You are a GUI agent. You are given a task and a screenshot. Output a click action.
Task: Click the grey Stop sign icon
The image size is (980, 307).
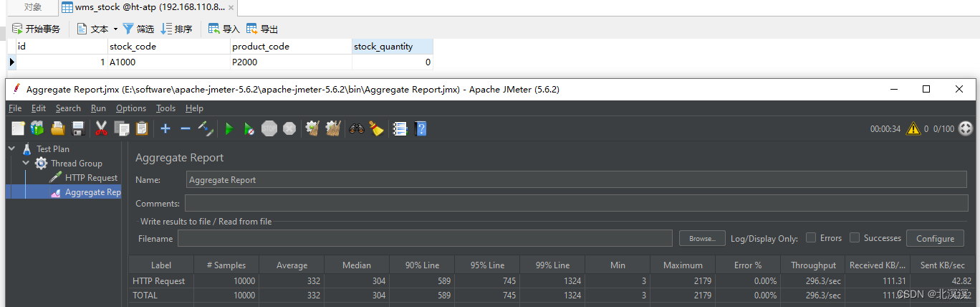[x=269, y=128]
